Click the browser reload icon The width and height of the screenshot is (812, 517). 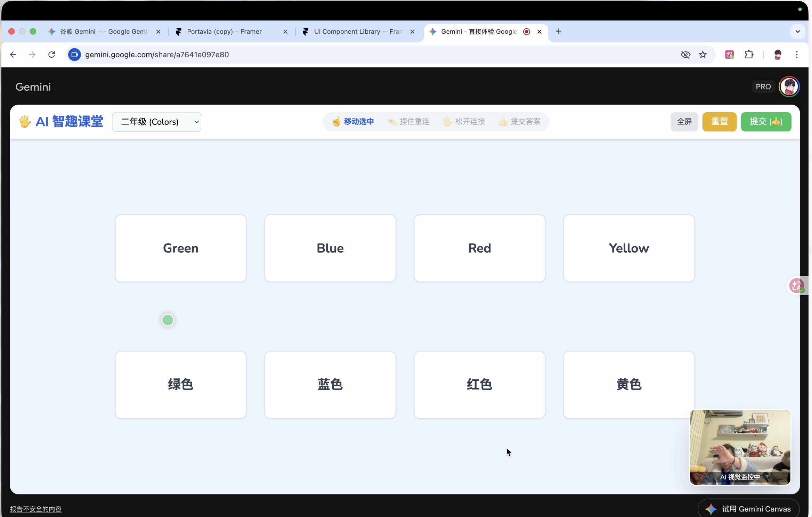(51, 55)
